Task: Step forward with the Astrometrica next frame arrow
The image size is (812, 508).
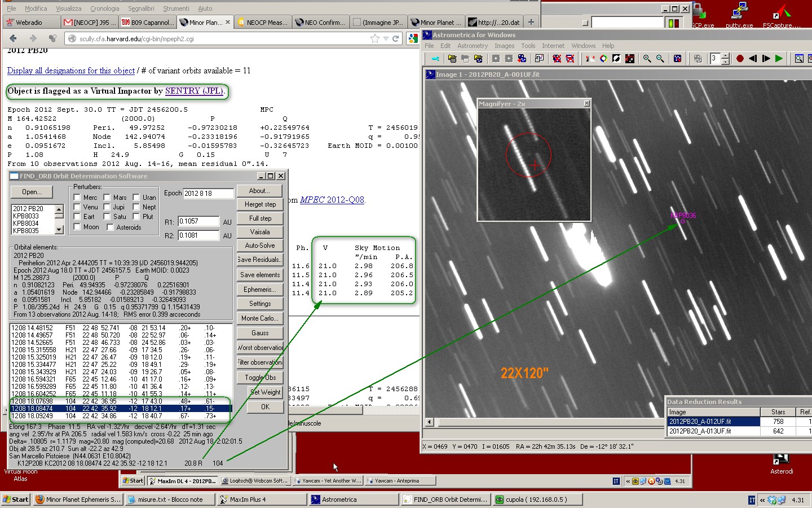Action: (x=766, y=59)
